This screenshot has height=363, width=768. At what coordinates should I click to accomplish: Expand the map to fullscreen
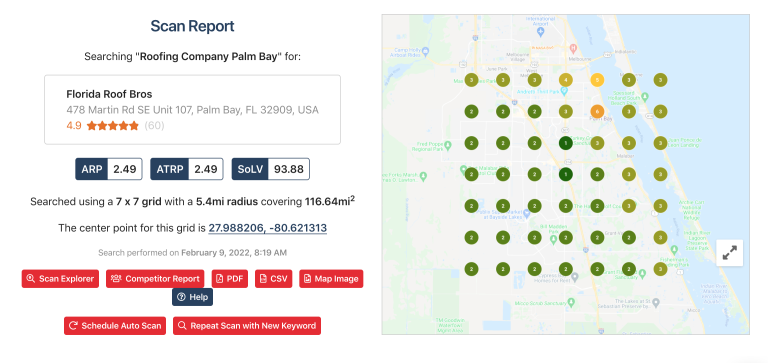coord(730,253)
